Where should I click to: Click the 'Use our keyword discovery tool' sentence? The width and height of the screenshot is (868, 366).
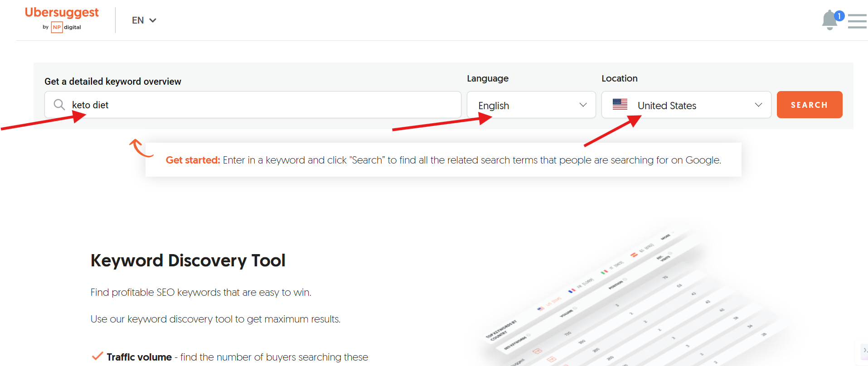click(215, 319)
